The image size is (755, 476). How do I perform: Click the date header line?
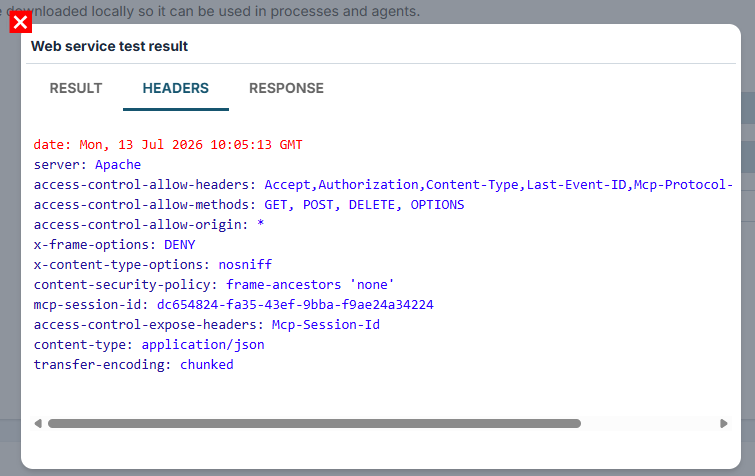coord(168,145)
